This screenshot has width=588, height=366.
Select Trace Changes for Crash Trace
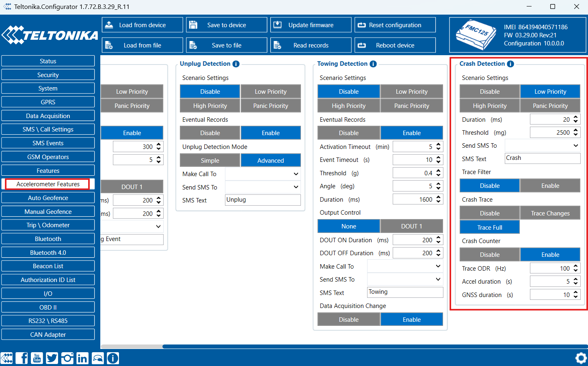coord(550,213)
